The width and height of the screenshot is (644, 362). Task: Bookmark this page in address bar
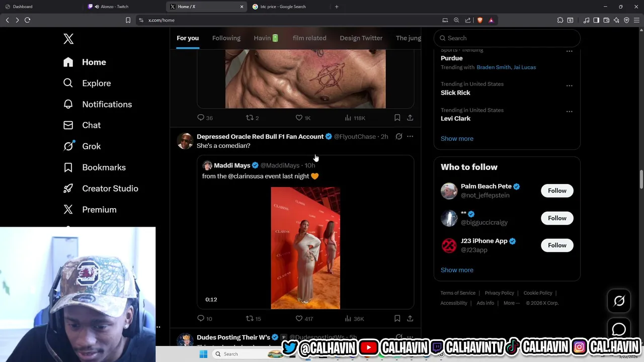click(128, 20)
